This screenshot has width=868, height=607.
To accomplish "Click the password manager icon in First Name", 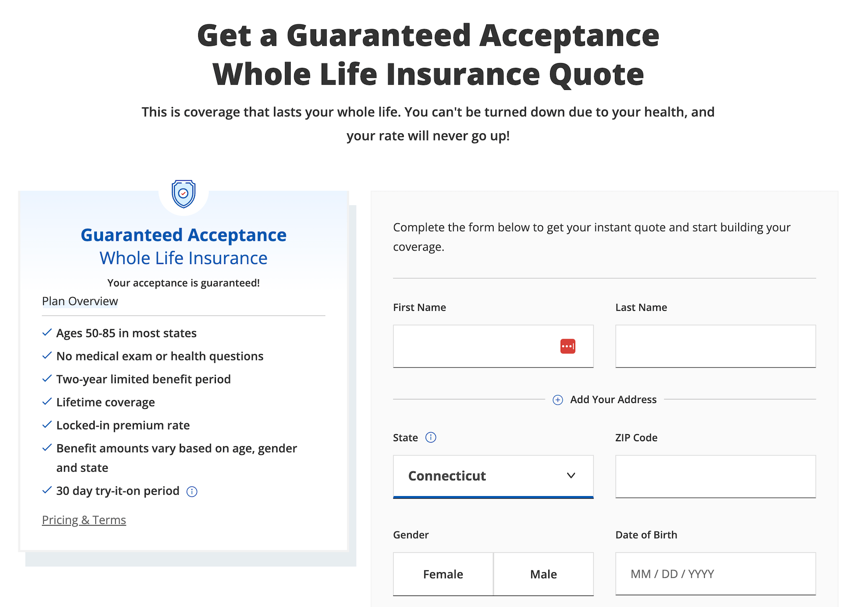I will (x=568, y=346).
